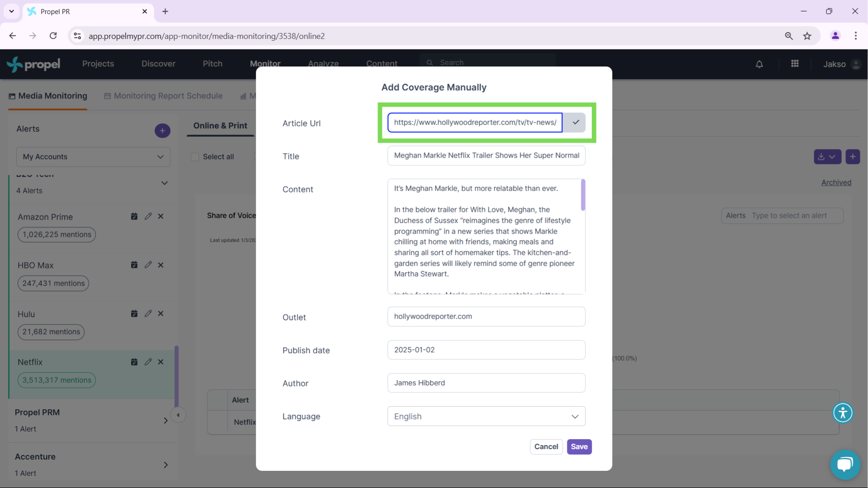Open a new browser tab
Viewport: 868px width, 488px height.
click(165, 11)
